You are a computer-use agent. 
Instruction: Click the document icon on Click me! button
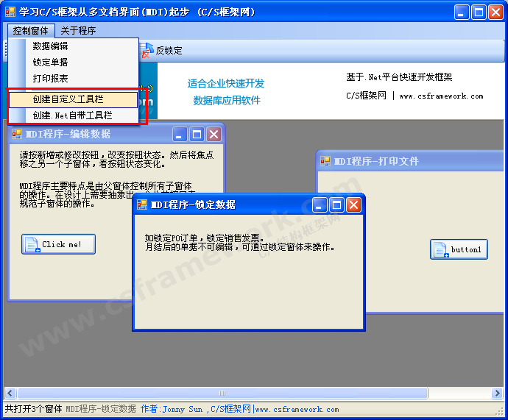point(32,245)
